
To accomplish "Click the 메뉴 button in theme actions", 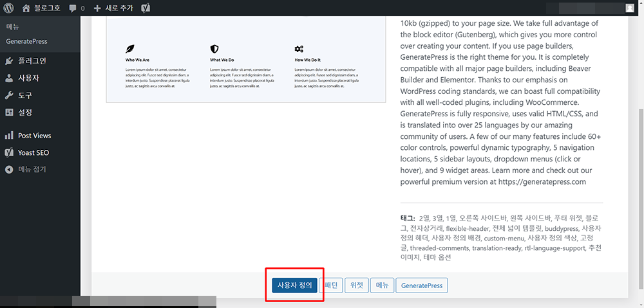I will 382,285.
